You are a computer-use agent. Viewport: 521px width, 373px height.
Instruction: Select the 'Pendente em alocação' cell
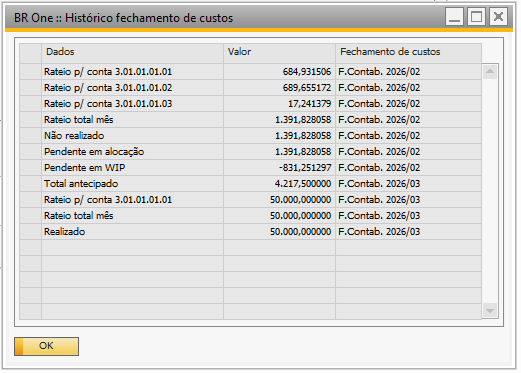click(132, 152)
